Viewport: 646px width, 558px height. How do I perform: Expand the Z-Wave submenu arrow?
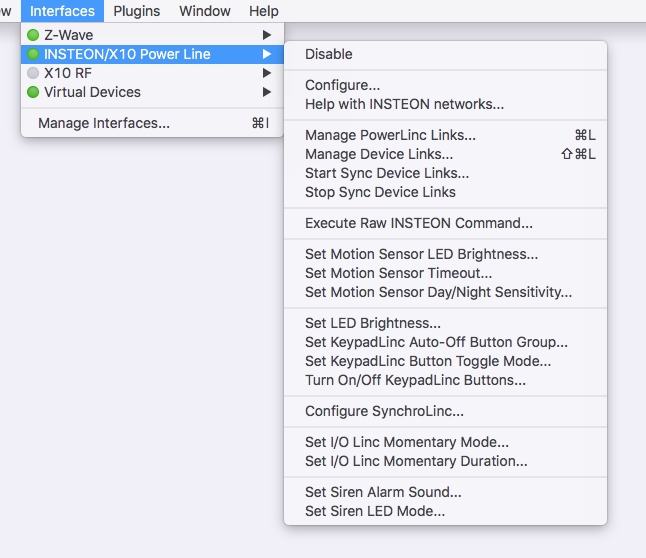point(267,35)
